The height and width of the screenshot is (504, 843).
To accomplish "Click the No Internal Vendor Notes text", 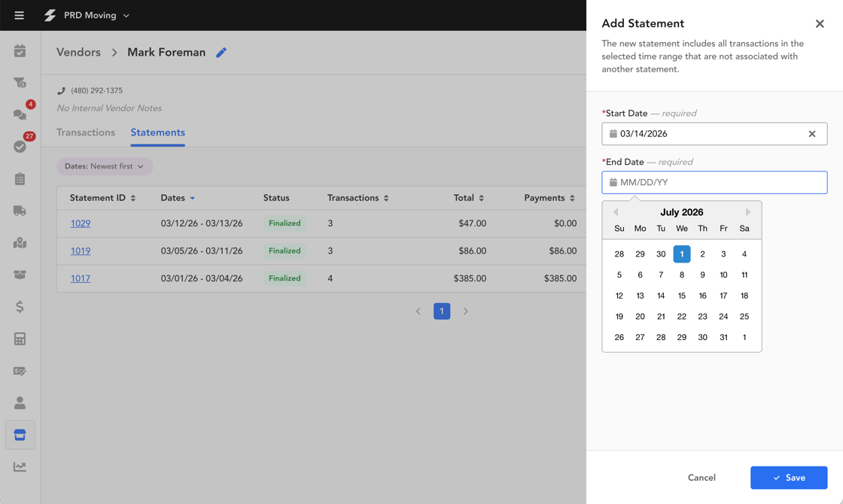I will [x=109, y=108].
